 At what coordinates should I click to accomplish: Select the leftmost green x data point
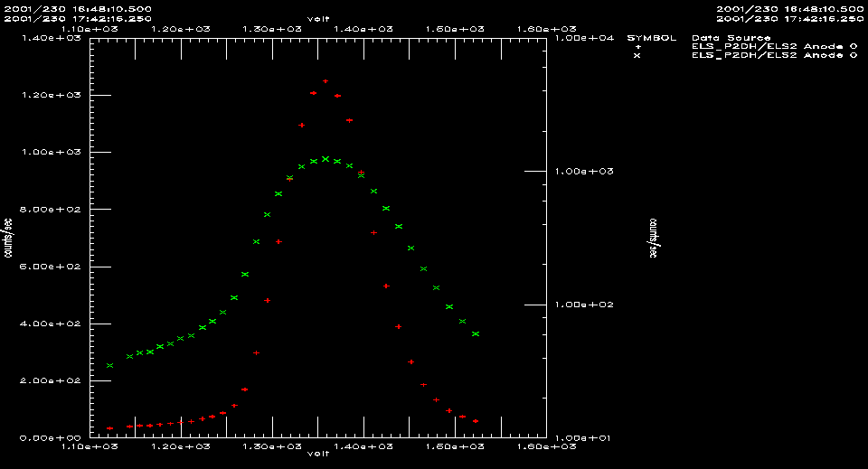pyautogui.click(x=109, y=366)
